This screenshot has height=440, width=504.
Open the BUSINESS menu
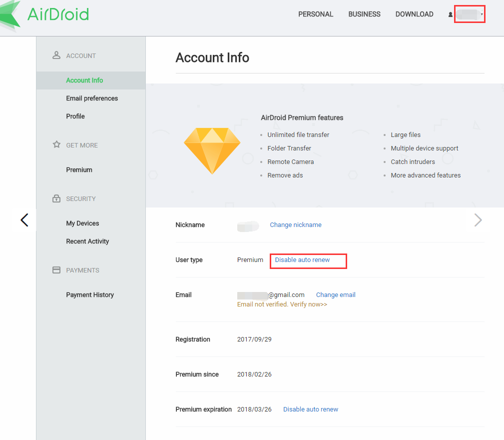click(x=364, y=14)
